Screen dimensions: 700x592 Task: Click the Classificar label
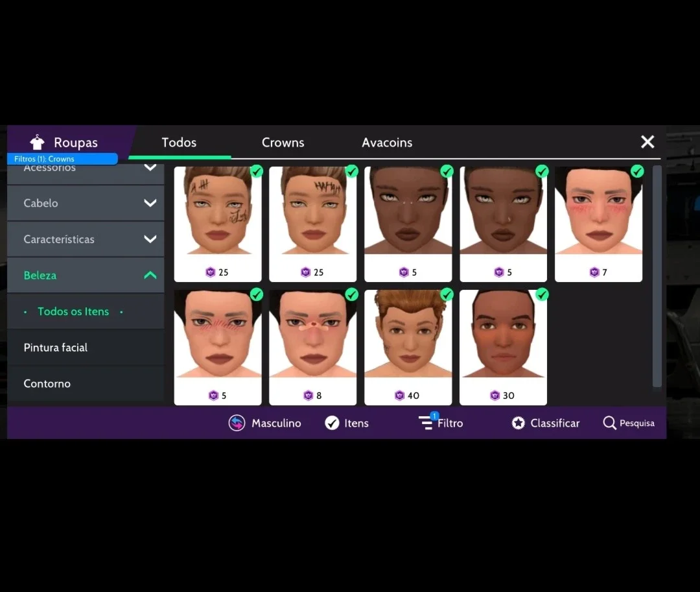click(555, 423)
